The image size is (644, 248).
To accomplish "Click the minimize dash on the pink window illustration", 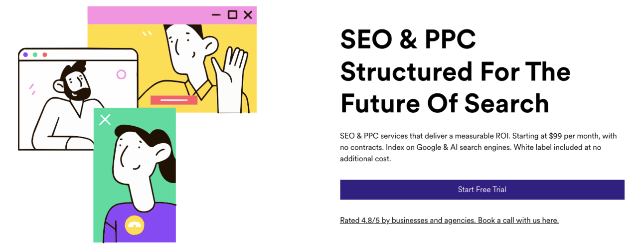I will tap(216, 15).
